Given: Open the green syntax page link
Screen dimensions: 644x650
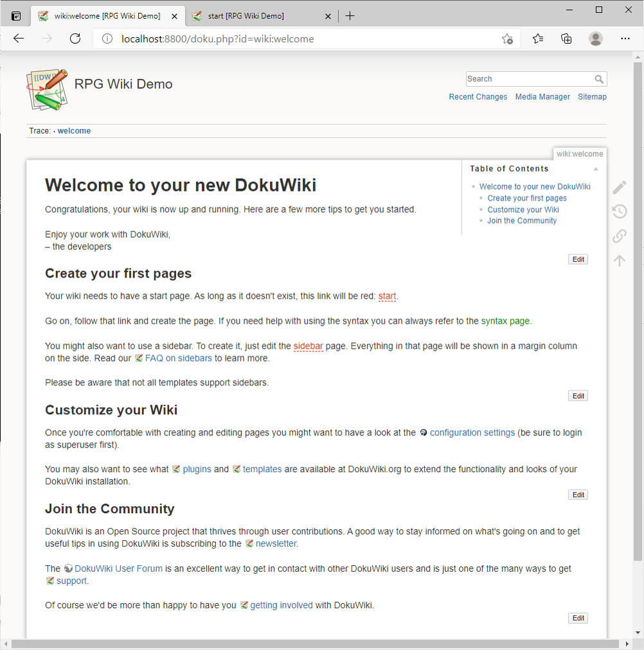Looking at the screenshot, I should (505, 321).
